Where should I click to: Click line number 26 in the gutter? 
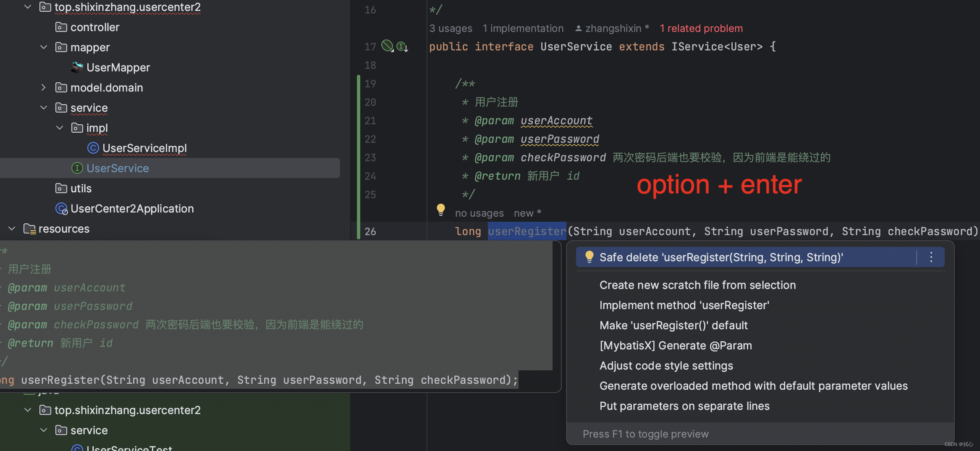[x=370, y=231]
